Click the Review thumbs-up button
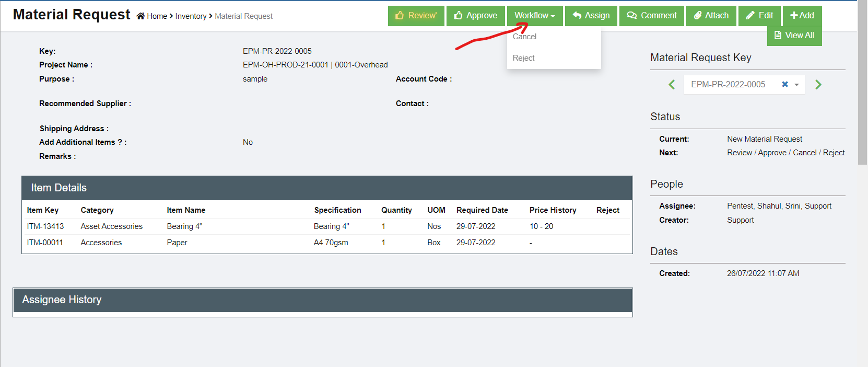868x367 pixels. 416,16
